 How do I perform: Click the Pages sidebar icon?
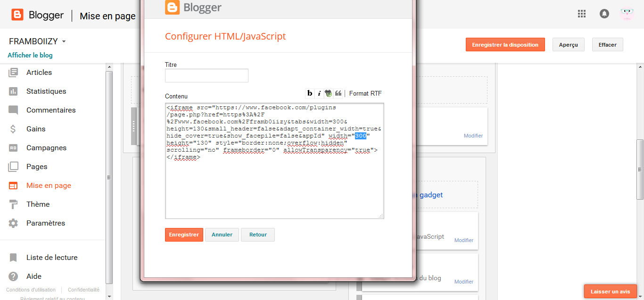[x=13, y=167]
